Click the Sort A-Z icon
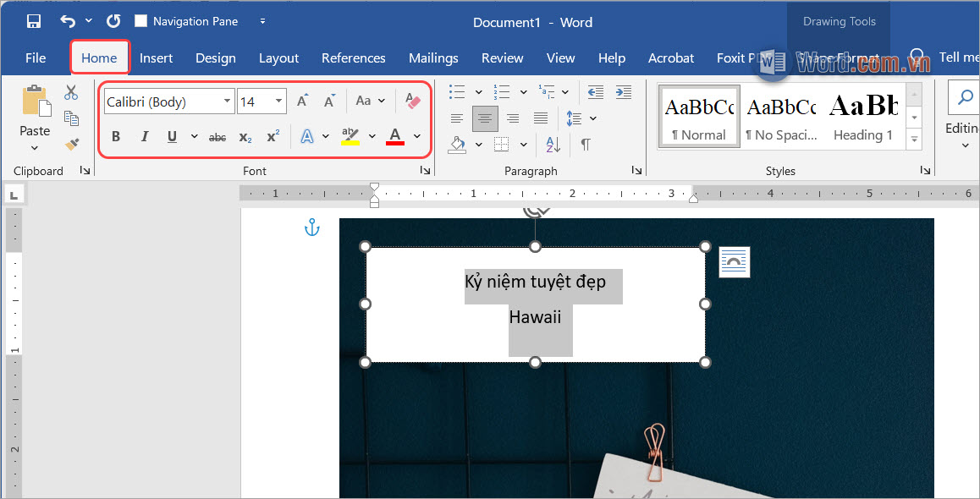Screen dimensions: 980x499 coord(553,145)
